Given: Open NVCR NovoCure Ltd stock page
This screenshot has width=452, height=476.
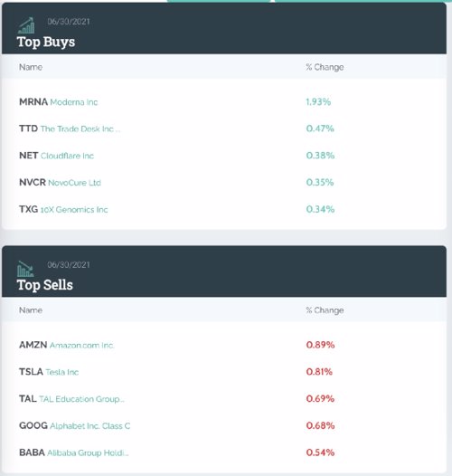Looking at the screenshot, I should [x=60, y=183].
